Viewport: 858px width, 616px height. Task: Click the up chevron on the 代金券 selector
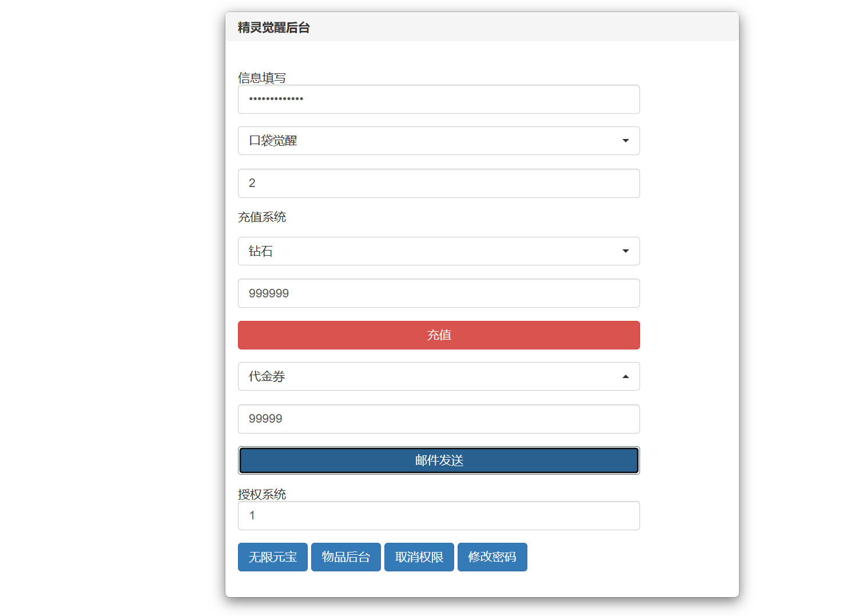[625, 376]
